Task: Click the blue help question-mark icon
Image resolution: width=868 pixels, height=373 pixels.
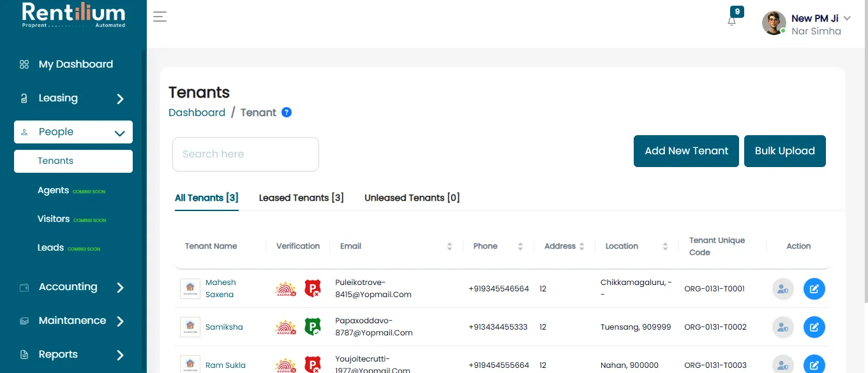Action: [287, 112]
